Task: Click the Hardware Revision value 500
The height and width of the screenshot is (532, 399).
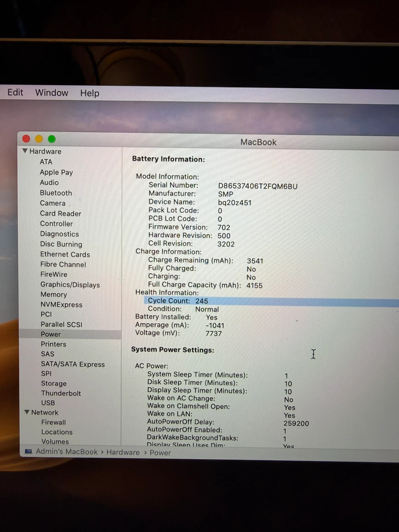Action: click(224, 236)
